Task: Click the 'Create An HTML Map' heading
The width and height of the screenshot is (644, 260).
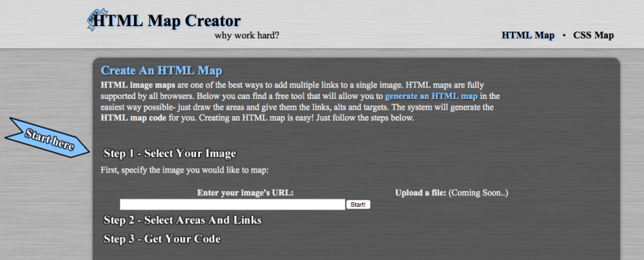Action: pyautogui.click(x=161, y=70)
